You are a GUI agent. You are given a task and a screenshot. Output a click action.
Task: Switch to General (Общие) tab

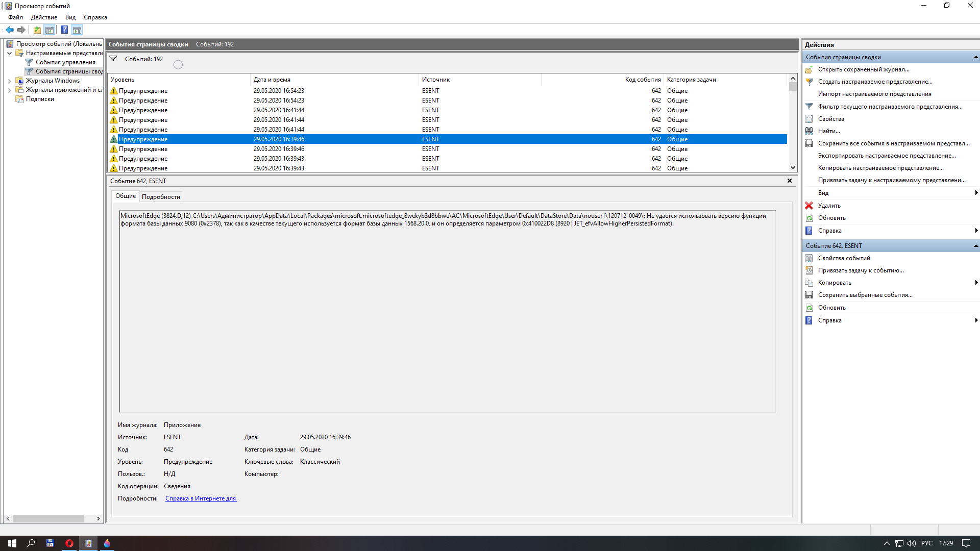coord(126,196)
